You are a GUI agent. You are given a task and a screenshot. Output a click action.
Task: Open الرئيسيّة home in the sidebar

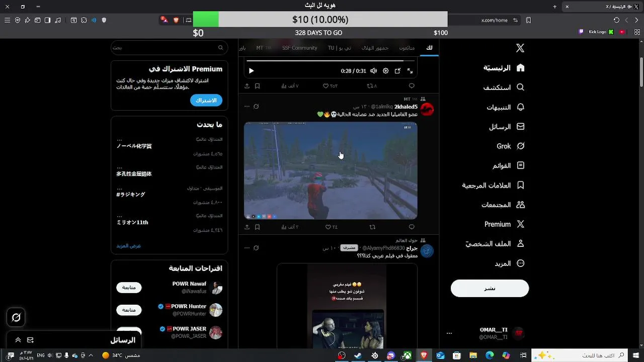pyautogui.click(x=504, y=68)
